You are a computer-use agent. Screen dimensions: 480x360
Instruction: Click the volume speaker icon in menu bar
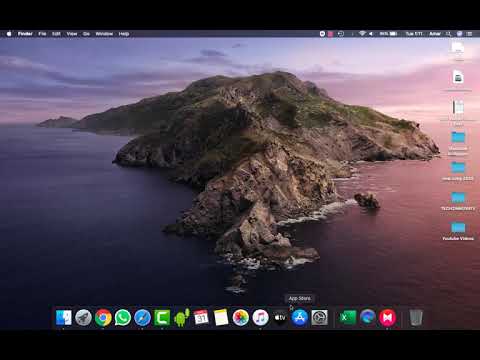(371, 34)
